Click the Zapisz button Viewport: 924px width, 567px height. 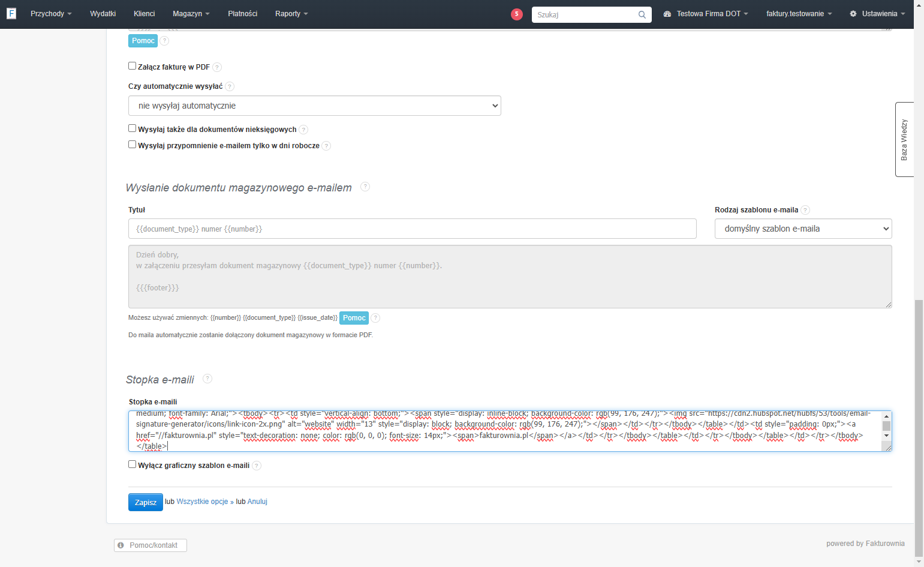146,502
